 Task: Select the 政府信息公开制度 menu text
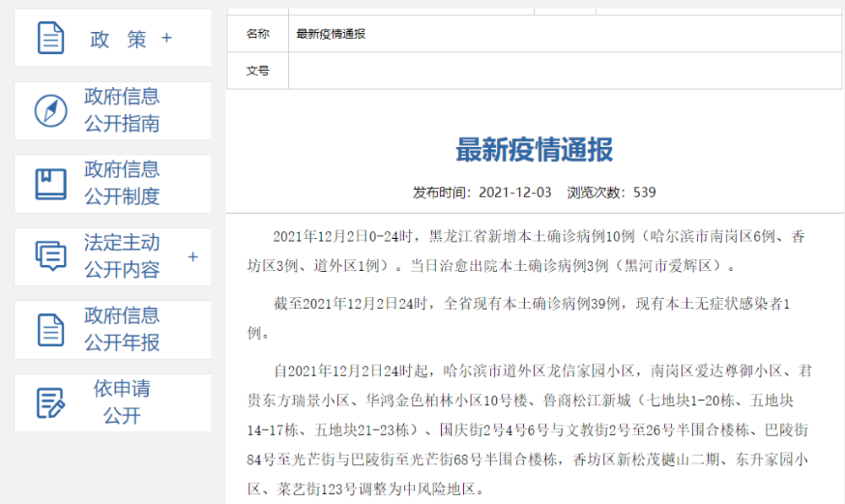pos(122,183)
